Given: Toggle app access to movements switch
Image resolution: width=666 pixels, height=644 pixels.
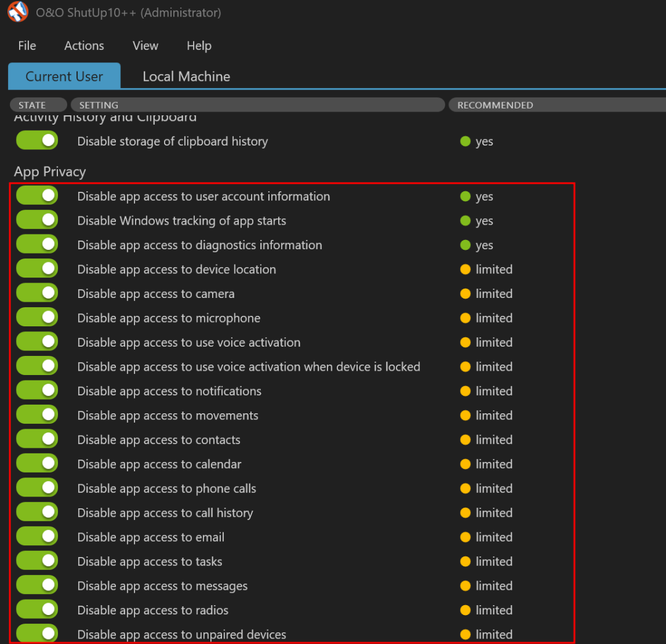Looking at the screenshot, I should pyautogui.click(x=37, y=415).
